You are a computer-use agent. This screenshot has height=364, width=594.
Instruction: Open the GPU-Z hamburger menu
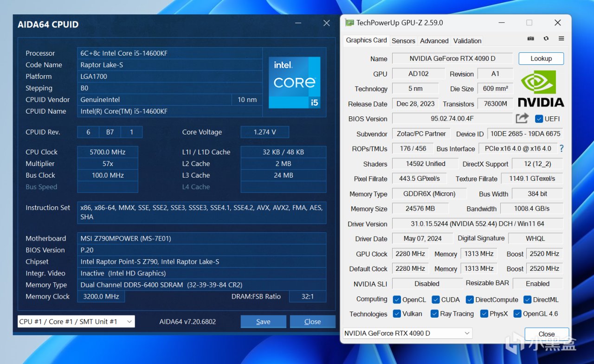point(561,38)
